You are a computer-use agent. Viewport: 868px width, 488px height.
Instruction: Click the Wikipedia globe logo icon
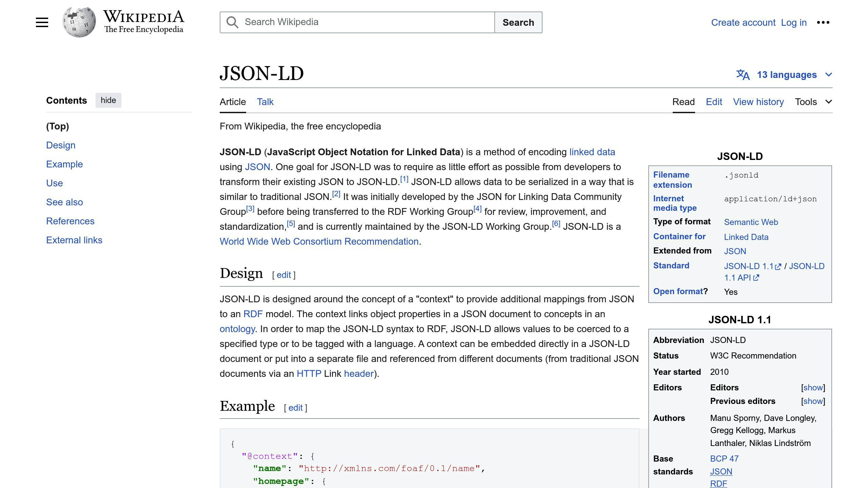pos(77,22)
